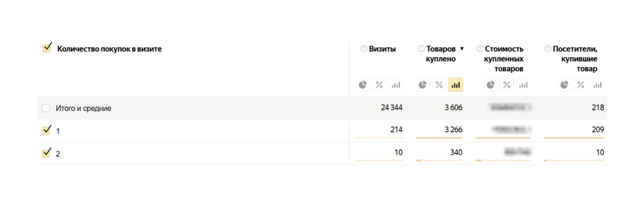
Task: Click help icon beside Стоимость купленных товаров
Action: pyautogui.click(x=480, y=49)
